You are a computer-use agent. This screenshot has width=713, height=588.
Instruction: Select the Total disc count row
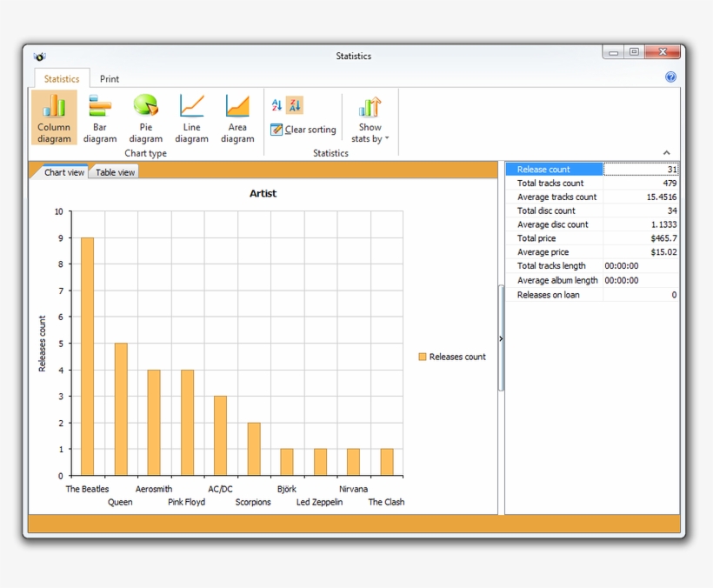592,210
